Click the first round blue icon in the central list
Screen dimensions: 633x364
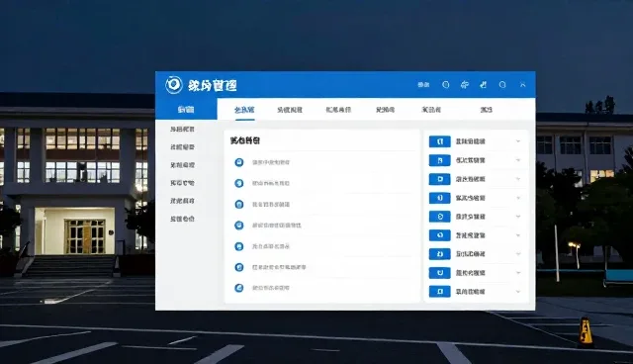239,162
